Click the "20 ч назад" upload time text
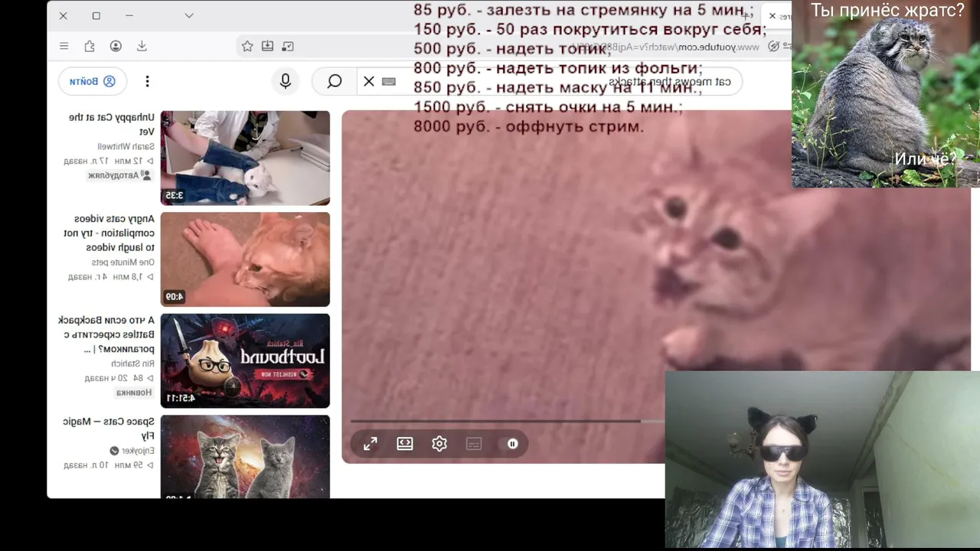This screenshot has width=980, height=551. [x=106, y=378]
